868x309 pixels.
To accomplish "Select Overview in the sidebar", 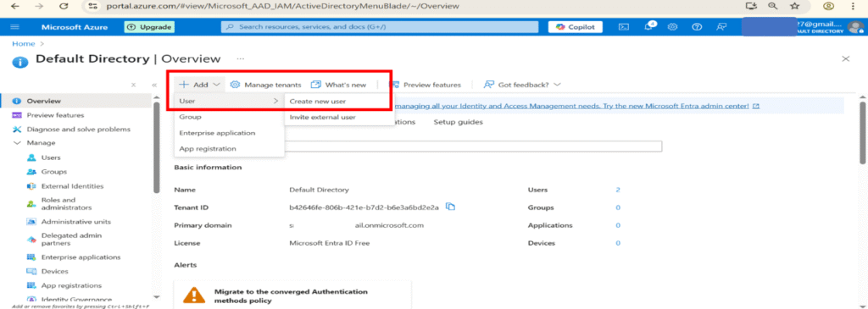I will [x=75, y=101].
